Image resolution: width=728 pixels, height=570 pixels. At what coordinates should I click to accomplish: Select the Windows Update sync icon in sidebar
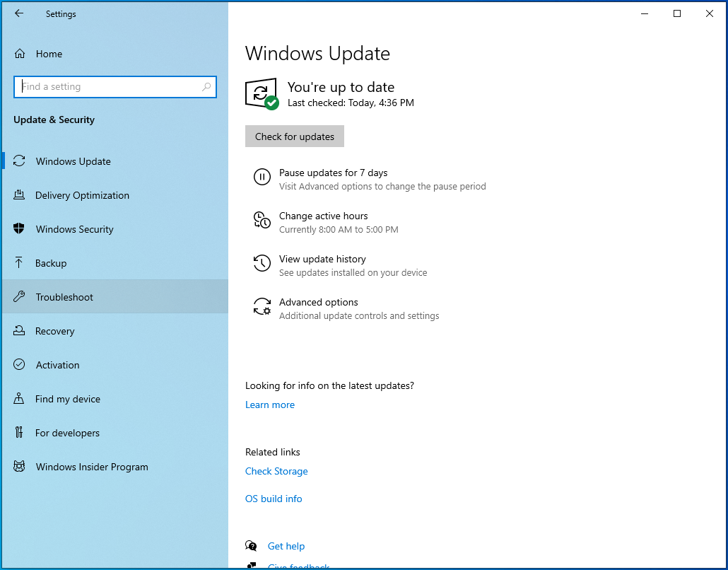[x=20, y=161]
